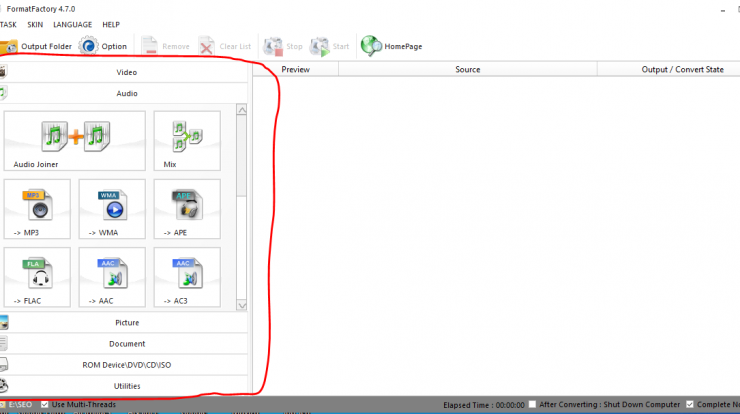
Task: Select the convert to WMA icon
Action: [112, 209]
